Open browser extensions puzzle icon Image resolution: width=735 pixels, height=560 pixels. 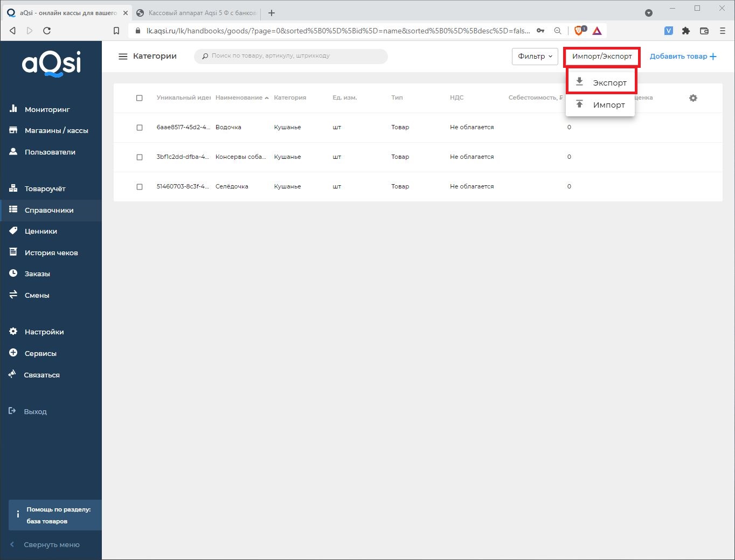(x=685, y=31)
